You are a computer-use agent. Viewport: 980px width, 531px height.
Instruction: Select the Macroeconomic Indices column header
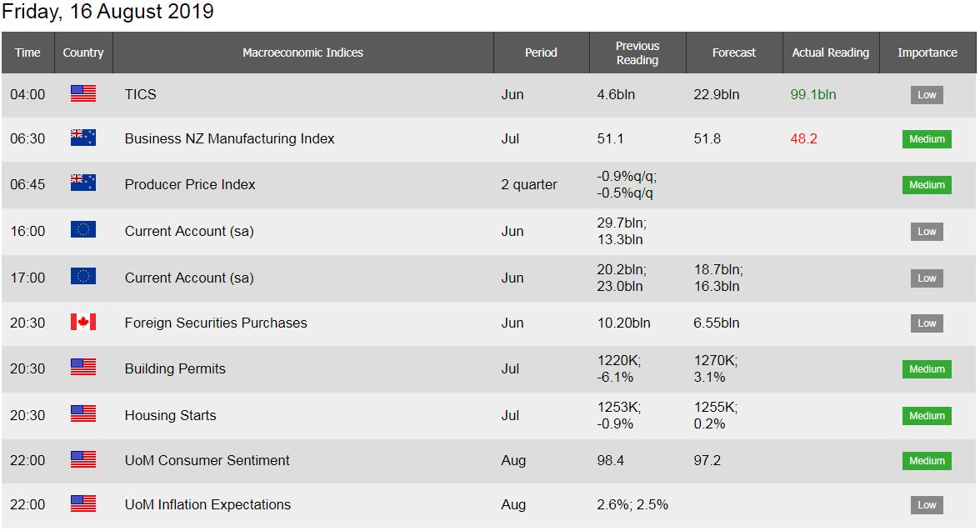[x=302, y=53]
